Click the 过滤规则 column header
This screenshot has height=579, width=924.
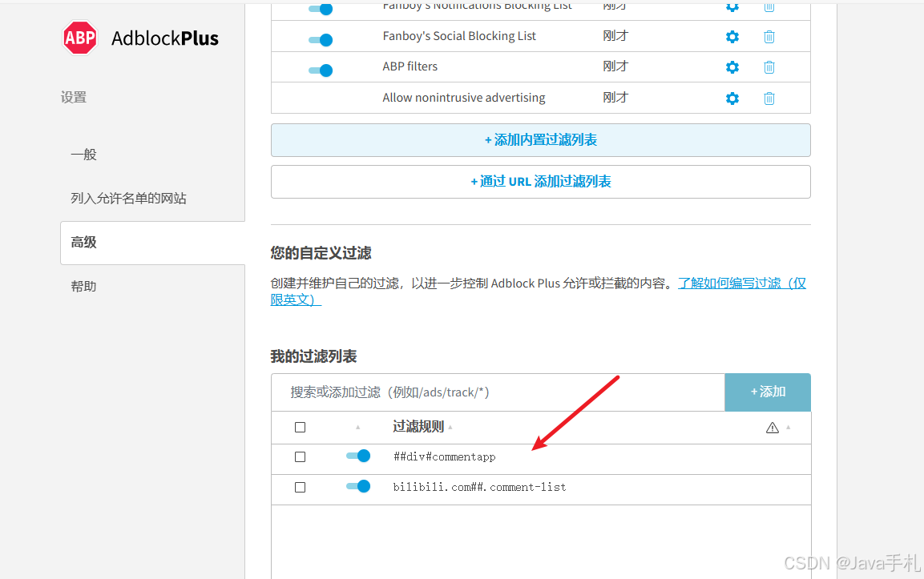[418, 427]
